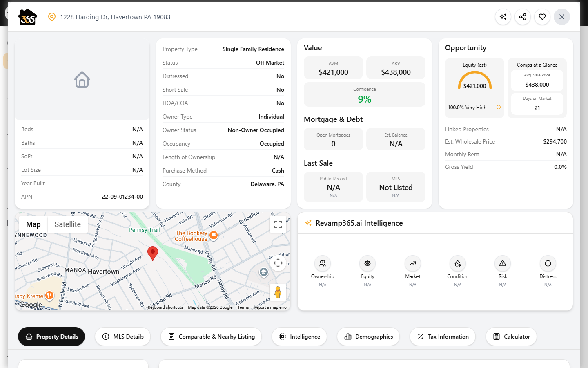The image size is (588, 368).
Task: Click the MLS Not Listed card
Action: pos(396,187)
